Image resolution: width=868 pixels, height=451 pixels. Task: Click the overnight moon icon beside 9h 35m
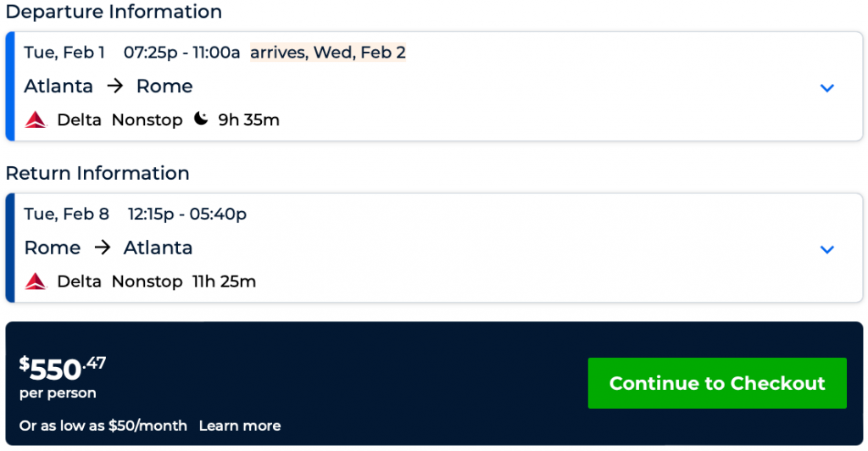coord(200,119)
